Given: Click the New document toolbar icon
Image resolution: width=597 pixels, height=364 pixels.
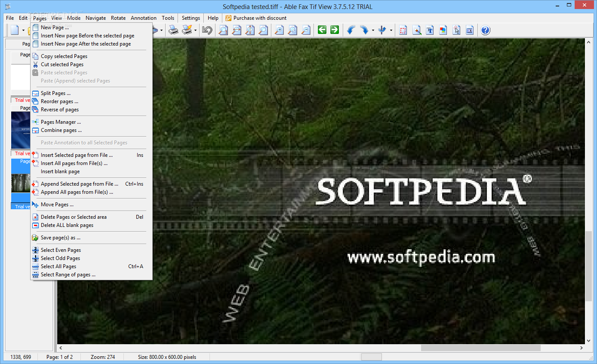Looking at the screenshot, I should [15, 30].
